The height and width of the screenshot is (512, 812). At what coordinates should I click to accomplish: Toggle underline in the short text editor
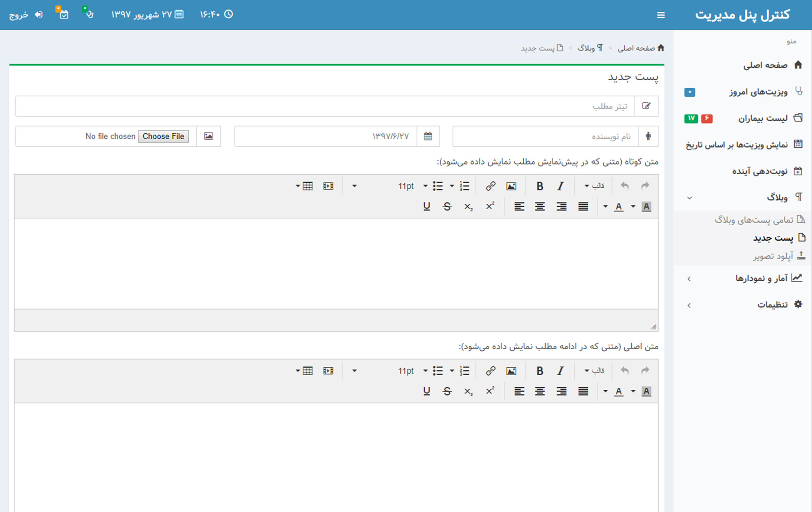(427, 207)
